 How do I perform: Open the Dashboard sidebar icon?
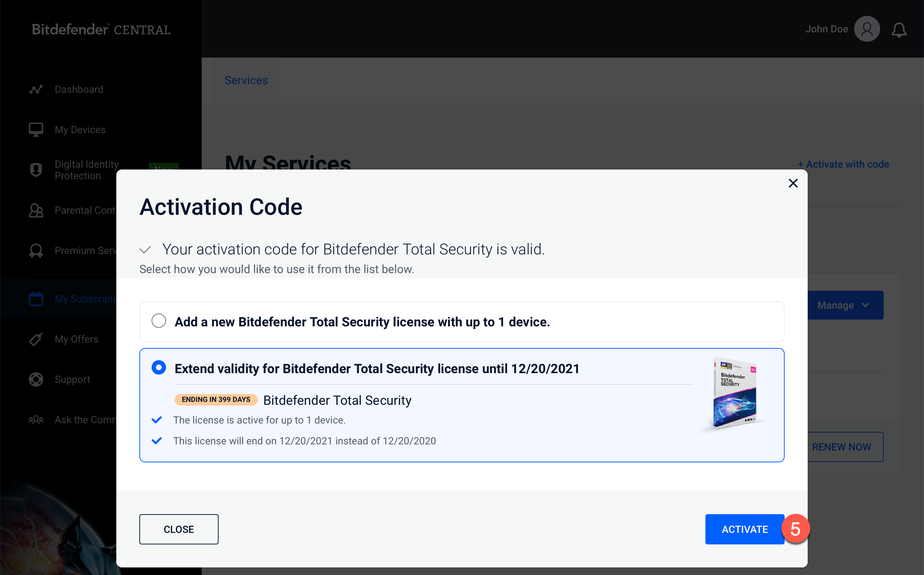(x=36, y=89)
